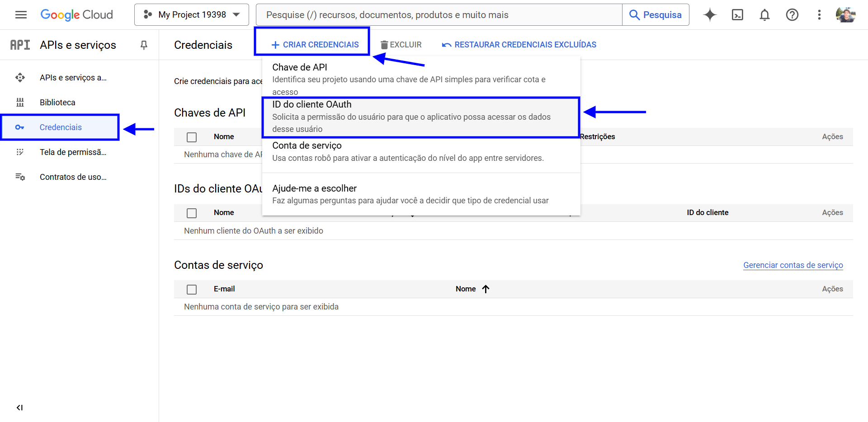Open Tela de permissão in sidebar
The image size is (868, 422).
click(73, 152)
